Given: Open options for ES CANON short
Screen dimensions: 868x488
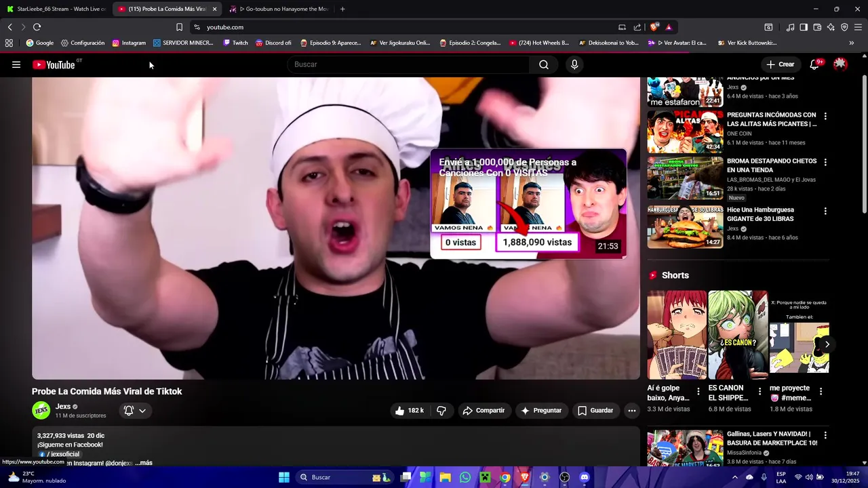Looking at the screenshot, I should pos(759,391).
